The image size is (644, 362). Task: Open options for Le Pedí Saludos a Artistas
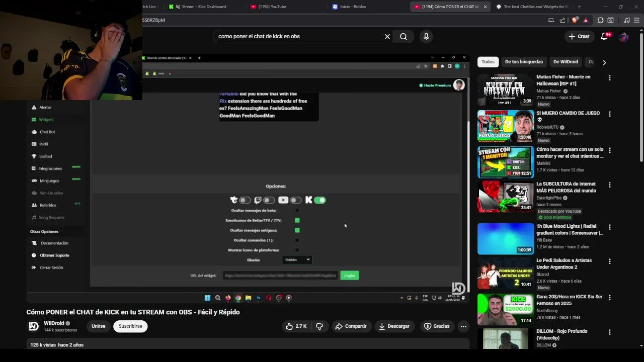(610, 261)
